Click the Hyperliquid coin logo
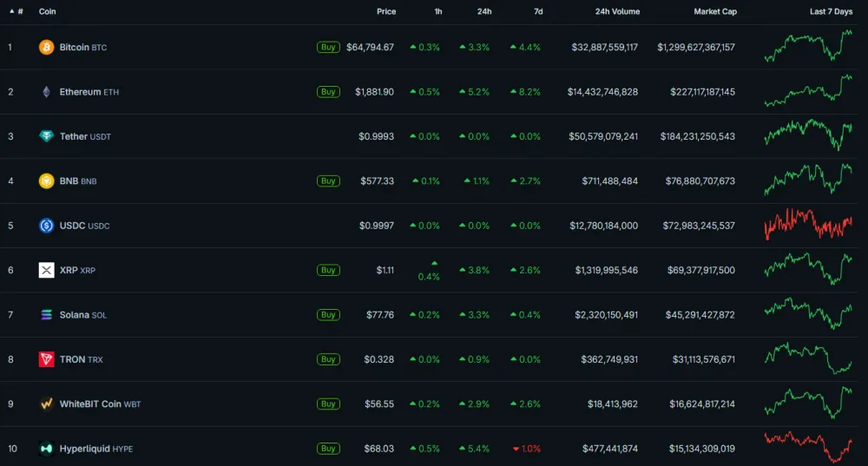The image size is (868, 466). coord(47,449)
